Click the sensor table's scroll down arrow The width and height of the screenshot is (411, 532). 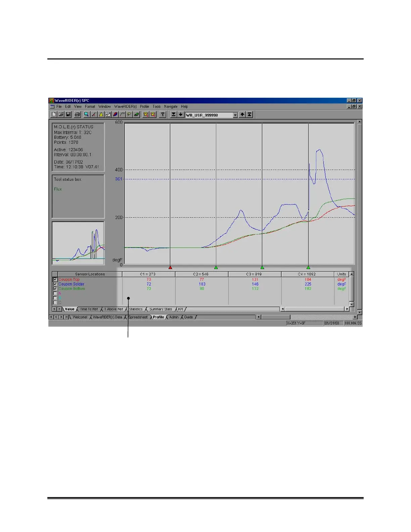click(x=352, y=304)
